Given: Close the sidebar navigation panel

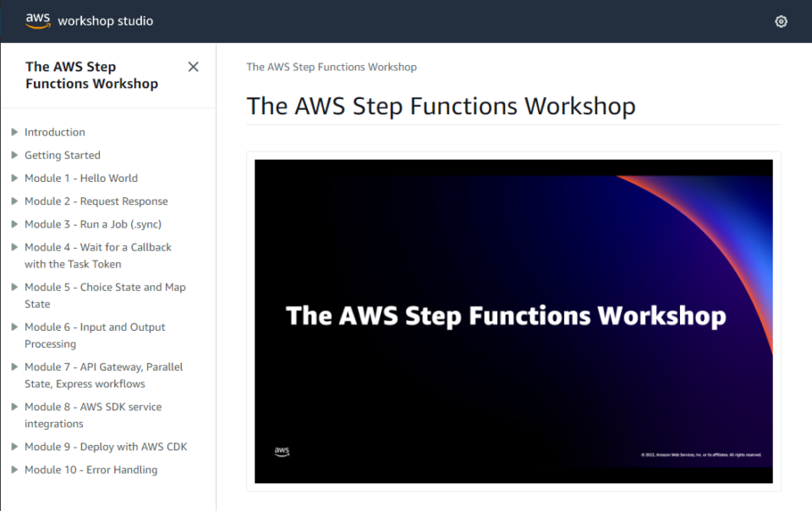Looking at the screenshot, I should [x=193, y=67].
